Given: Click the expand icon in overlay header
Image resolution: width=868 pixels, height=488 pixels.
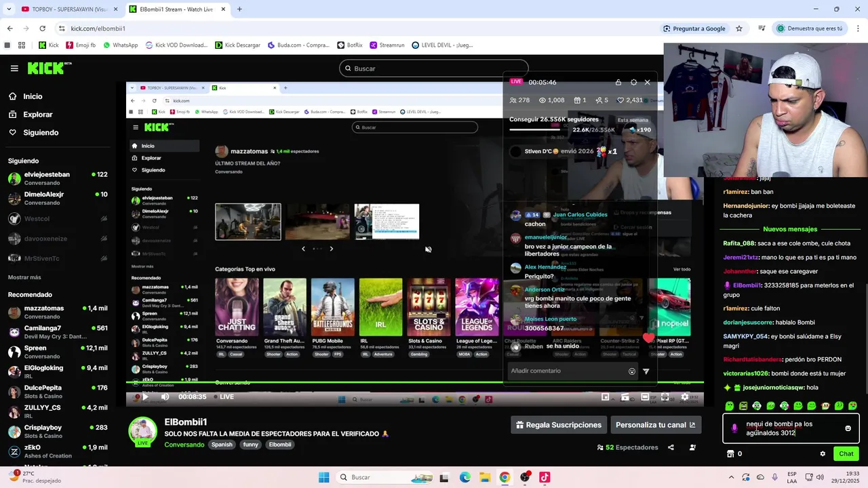Looking at the screenshot, I should coord(633,82).
